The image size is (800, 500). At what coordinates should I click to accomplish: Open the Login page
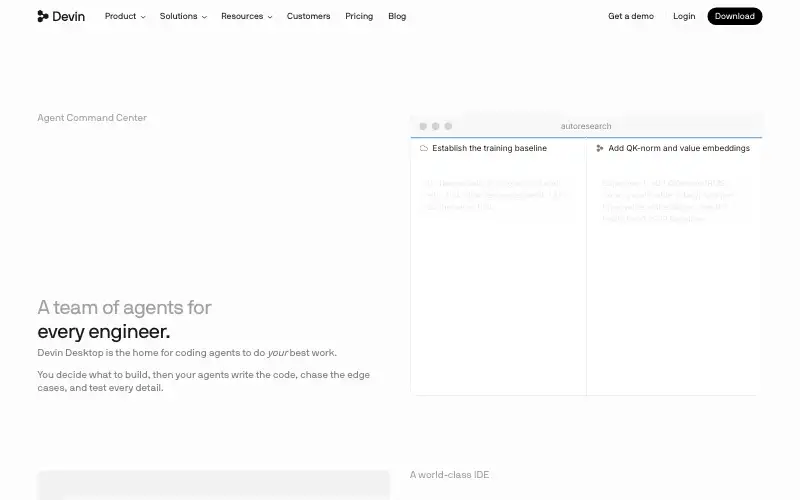tap(684, 16)
